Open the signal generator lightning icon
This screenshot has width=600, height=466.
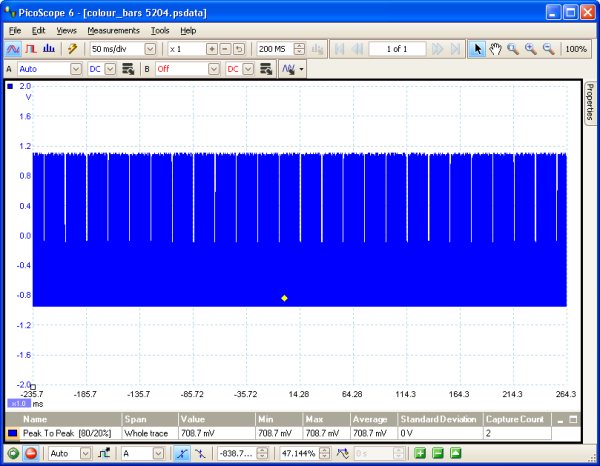pos(72,49)
